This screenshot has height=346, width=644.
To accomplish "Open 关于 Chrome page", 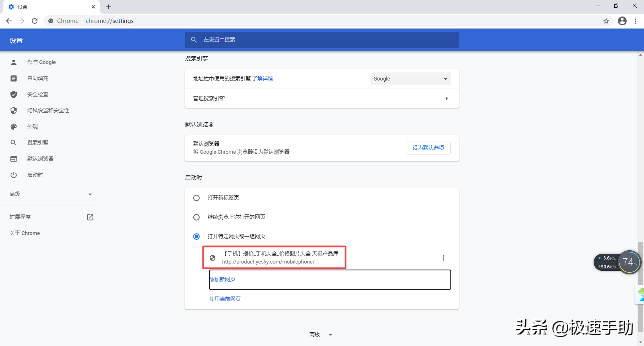I will point(25,233).
